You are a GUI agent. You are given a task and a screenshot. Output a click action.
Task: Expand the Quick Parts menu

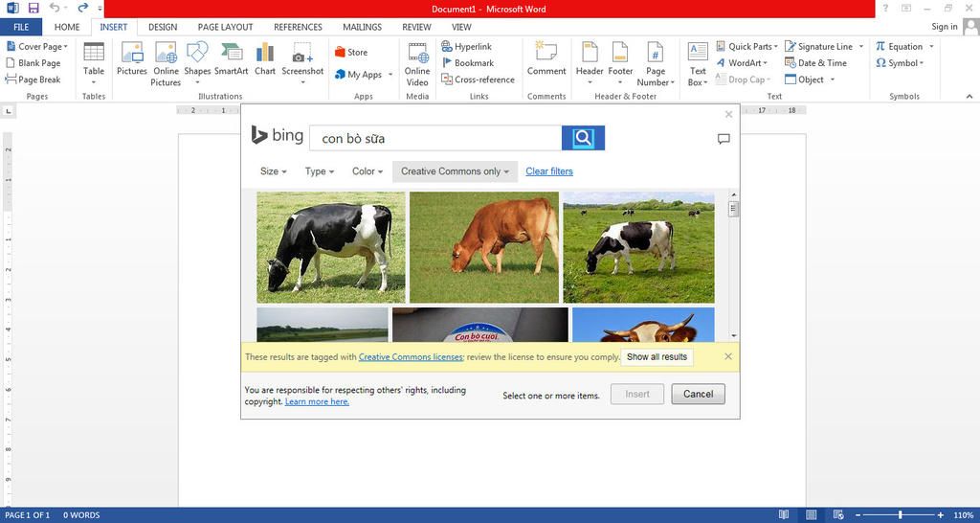point(746,46)
